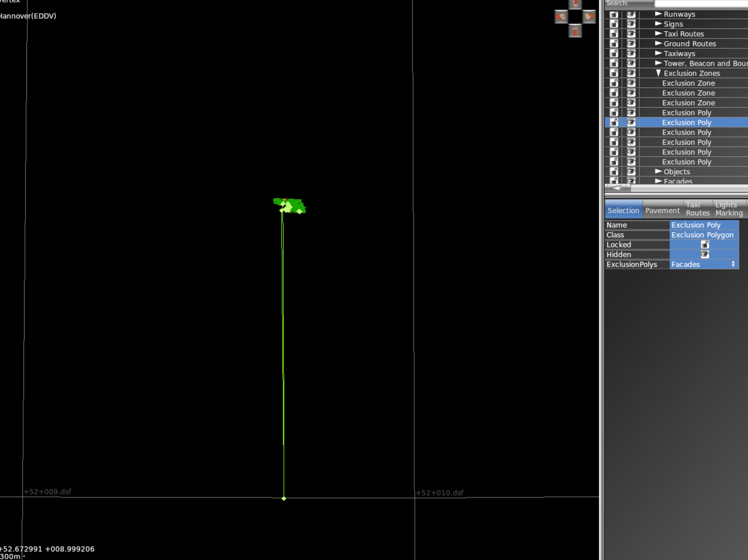Screen dimensions: 748x560
Task: Open the Taxi Routes tab
Action: (x=697, y=209)
